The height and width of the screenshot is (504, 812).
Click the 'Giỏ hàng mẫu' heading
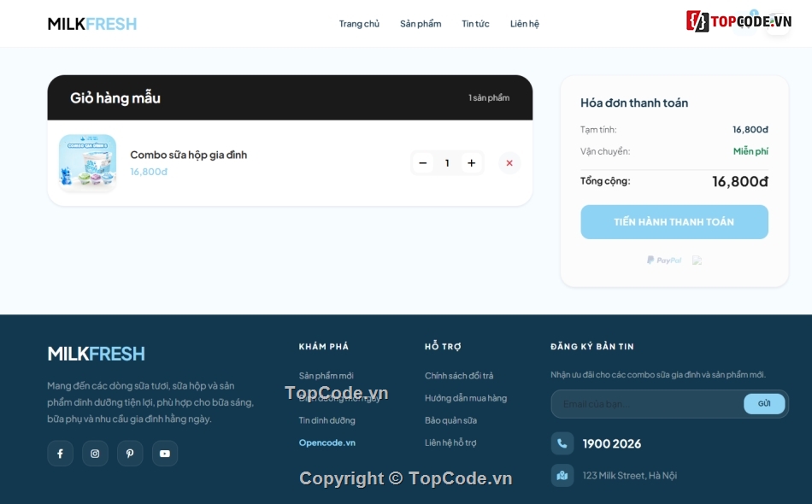point(115,97)
